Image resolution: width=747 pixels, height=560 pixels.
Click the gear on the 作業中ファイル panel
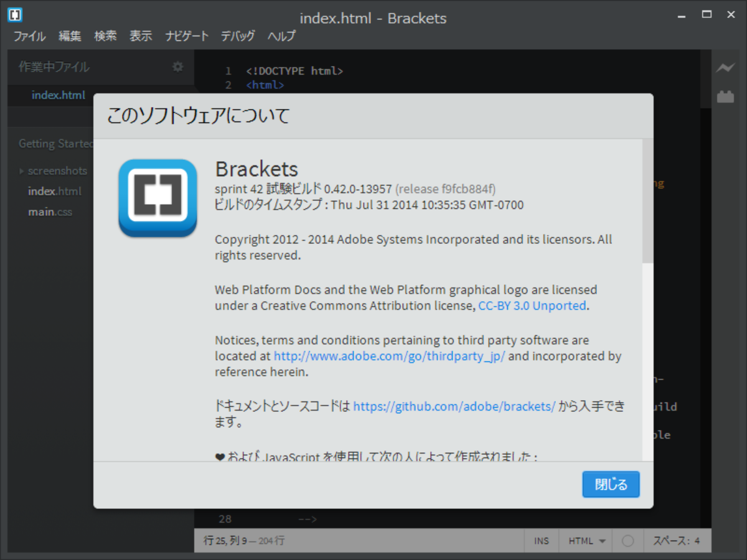click(177, 67)
